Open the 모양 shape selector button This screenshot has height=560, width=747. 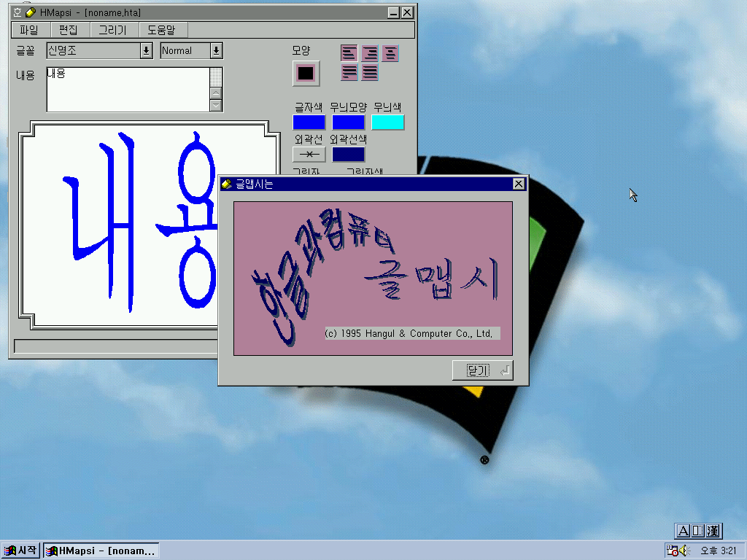click(306, 74)
